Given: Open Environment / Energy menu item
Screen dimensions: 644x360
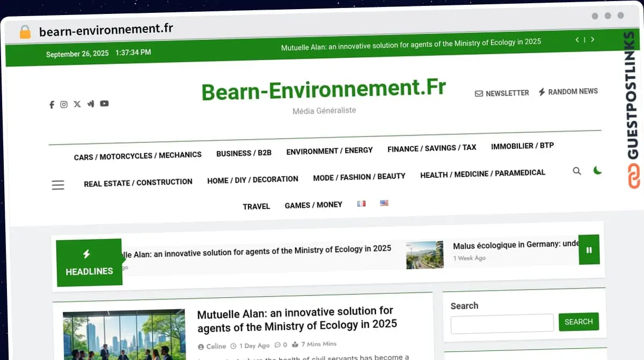Looking at the screenshot, I should click(x=330, y=151).
